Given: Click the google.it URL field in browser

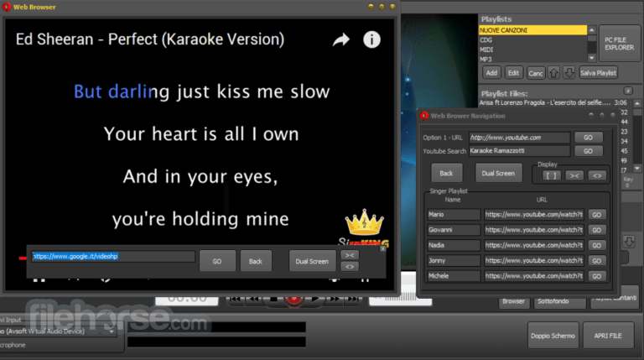Looking at the screenshot, I should point(113,257).
